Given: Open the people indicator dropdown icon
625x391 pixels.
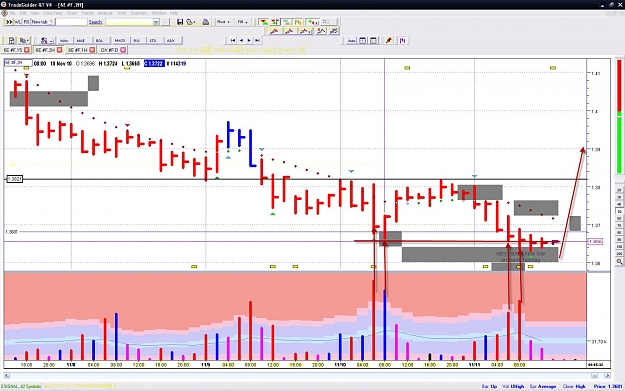Looking at the screenshot, I should point(46,40).
